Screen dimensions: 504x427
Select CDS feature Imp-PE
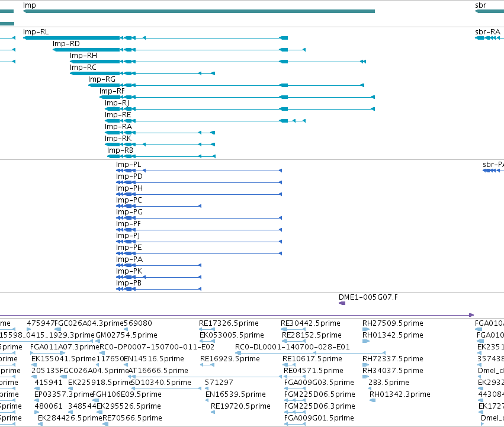tap(129, 248)
